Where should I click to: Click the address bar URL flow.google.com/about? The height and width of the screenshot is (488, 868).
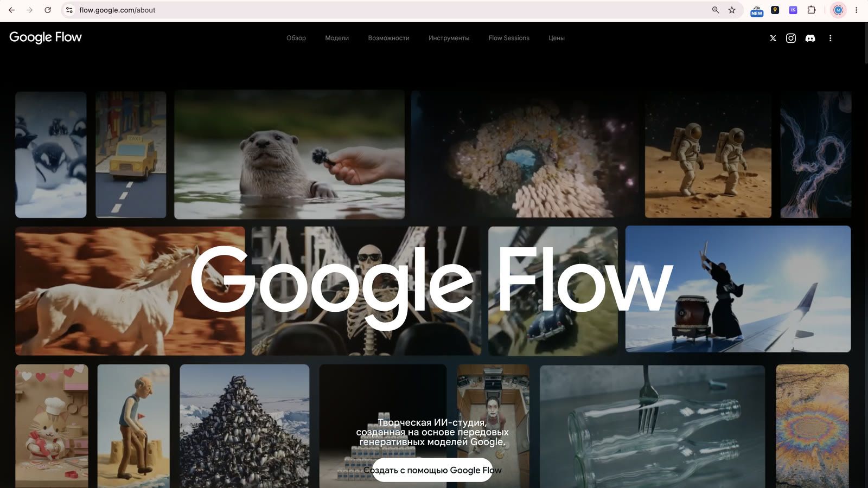(x=117, y=10)
